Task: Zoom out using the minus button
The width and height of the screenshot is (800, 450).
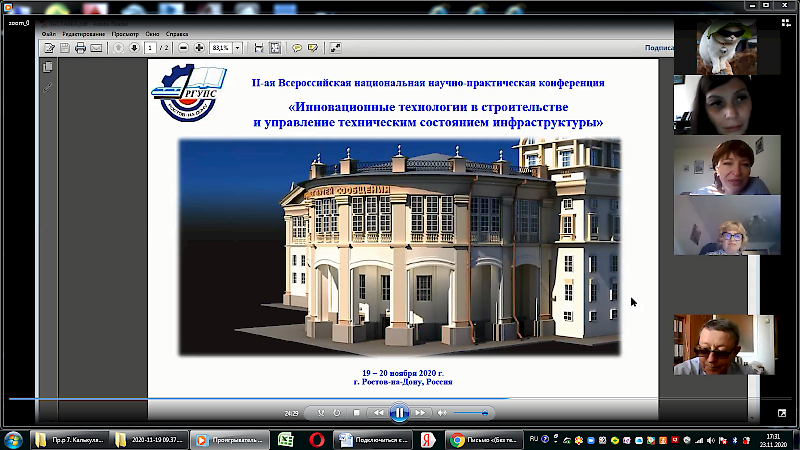Action: pos(185,47)
